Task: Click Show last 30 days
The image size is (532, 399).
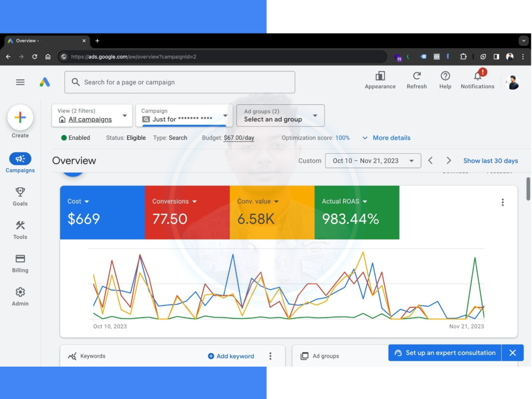Action: [x=491, y=161]
